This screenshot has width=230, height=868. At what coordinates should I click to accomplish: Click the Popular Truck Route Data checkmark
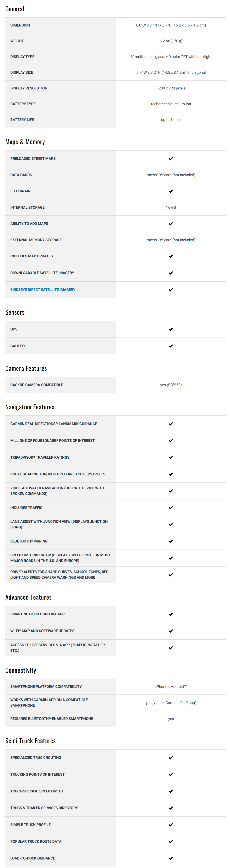[171, 841]
